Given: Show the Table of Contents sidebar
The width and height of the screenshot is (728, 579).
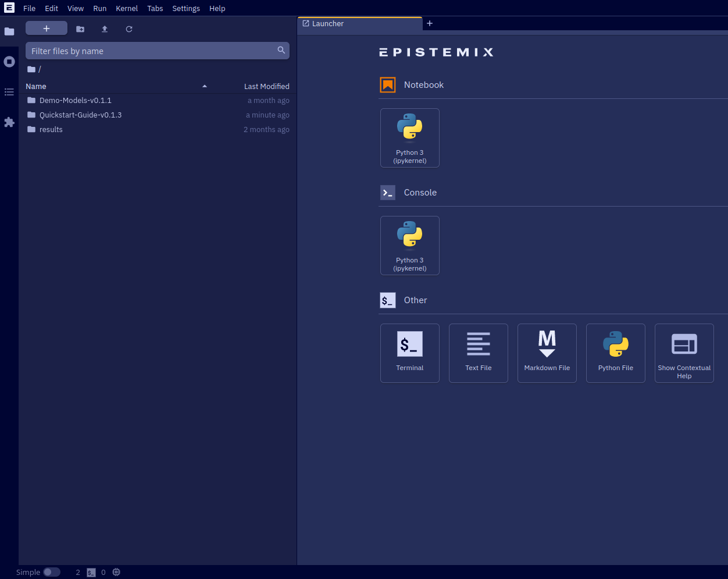Looking at the screenshot, I should [9, 92].
